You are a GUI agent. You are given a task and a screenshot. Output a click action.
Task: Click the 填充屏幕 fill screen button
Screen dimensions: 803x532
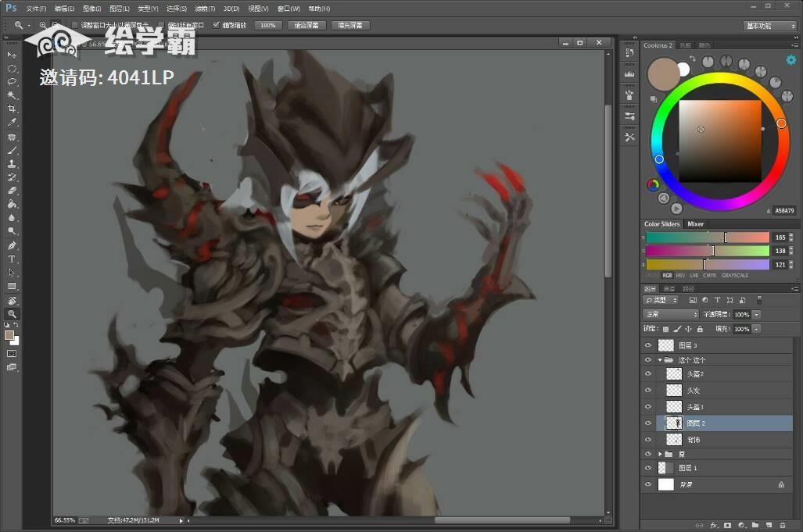click(350, 25)
